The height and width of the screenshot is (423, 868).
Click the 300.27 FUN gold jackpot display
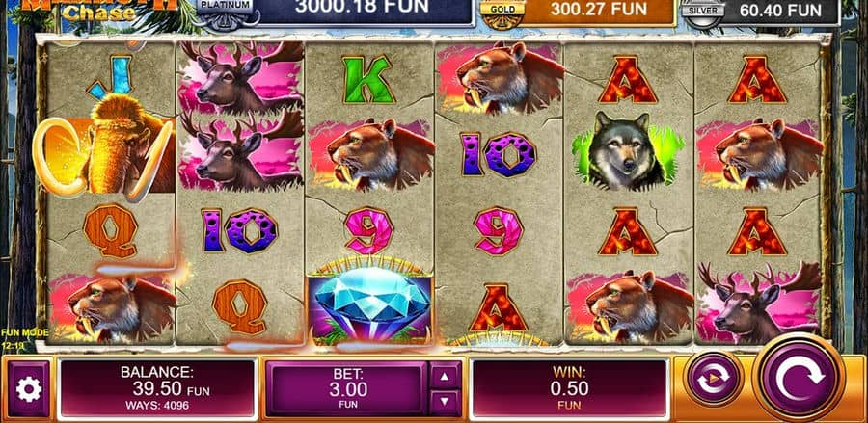point(597,10)
